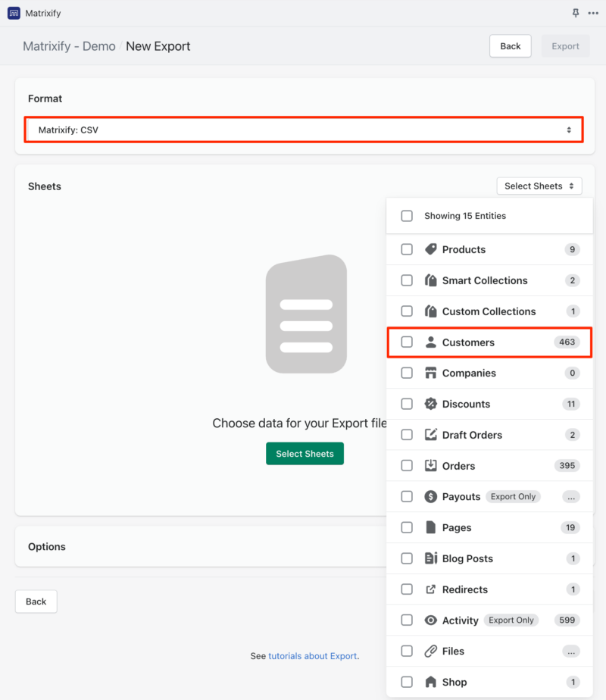Check the Smart Collections checkbox
Image resolution: width=606 pixels, height=700 pixels.
coord(407,280)
